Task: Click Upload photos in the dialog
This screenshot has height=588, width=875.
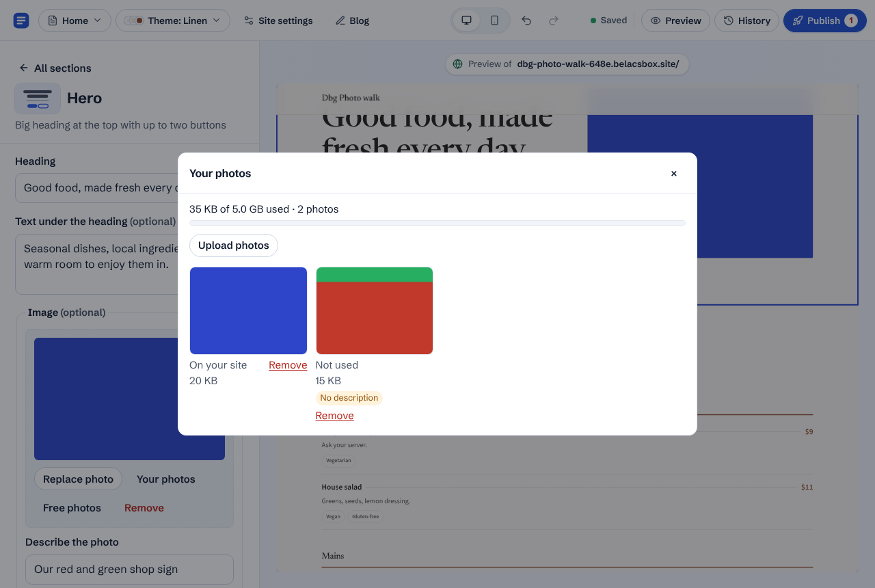Action: 234,245
